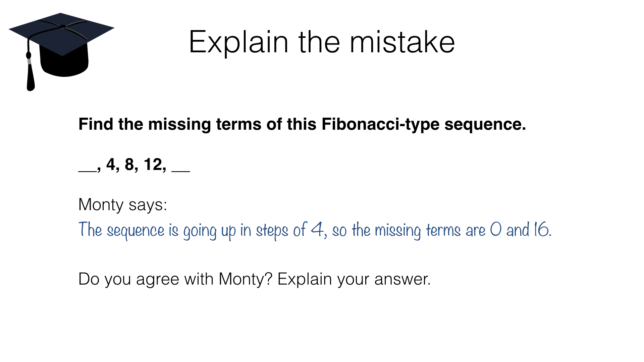Viewport: 644px width, 362px height.
Task: Click the 'Explain your answer.' sentence
Action: (354, 279)
